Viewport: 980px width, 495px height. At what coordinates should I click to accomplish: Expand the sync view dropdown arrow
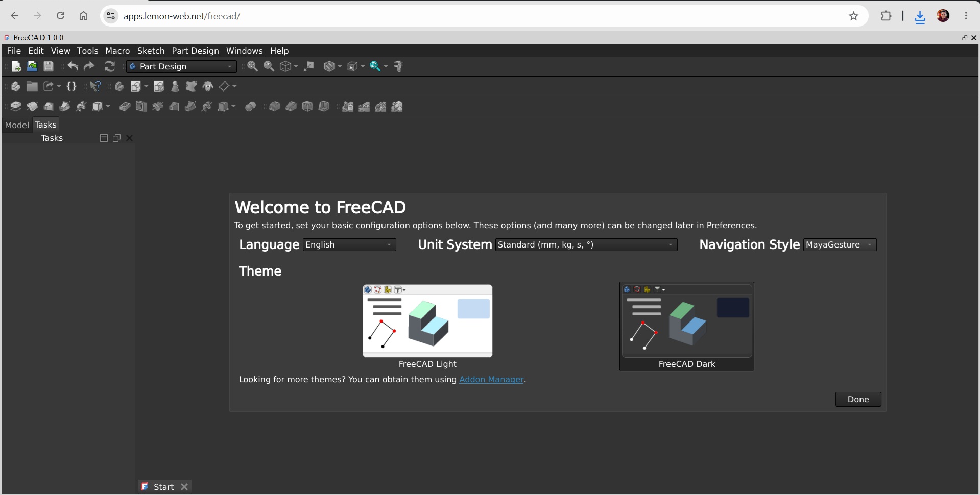pos(386,66)
